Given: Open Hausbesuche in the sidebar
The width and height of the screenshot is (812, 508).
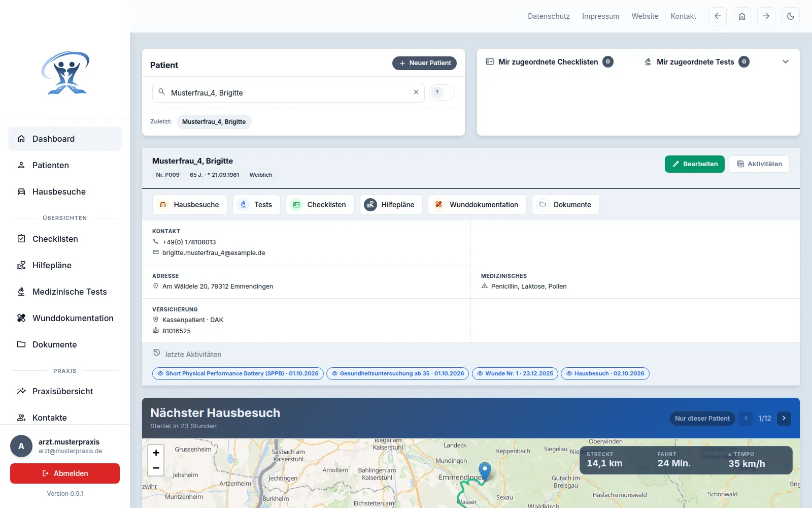Looking at the screenshot, I should (x=65, y=192).
